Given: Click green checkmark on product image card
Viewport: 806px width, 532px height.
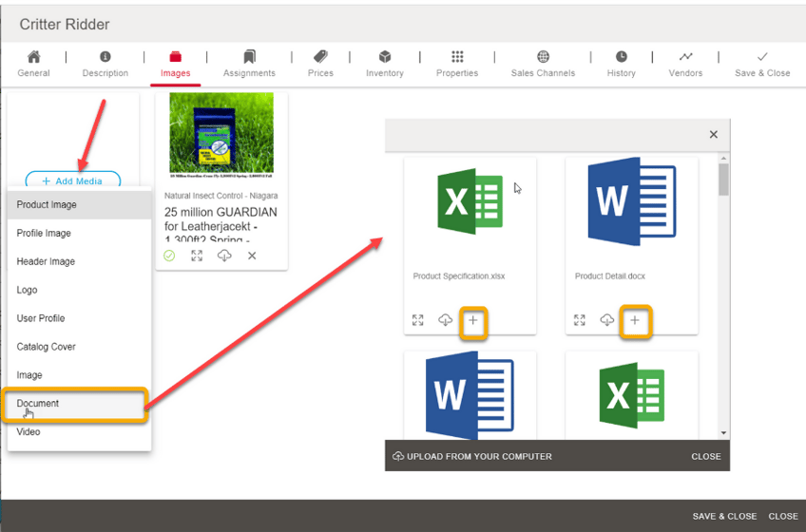Looking at the screenshot, I should [x=169, y=256].
